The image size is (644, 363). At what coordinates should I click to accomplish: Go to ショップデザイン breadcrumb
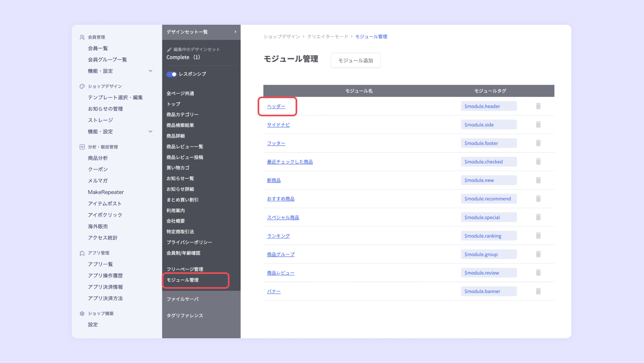pyautogui.click(x=282, y=37)
